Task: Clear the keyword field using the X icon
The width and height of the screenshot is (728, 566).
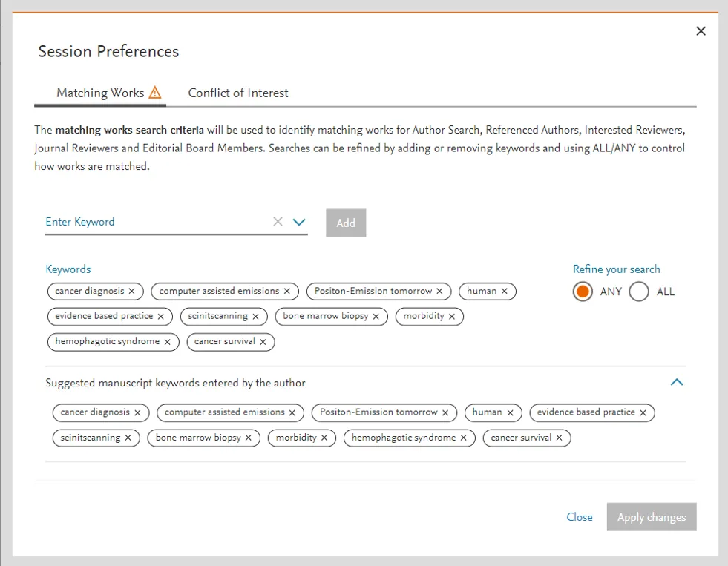Action: 278,221
